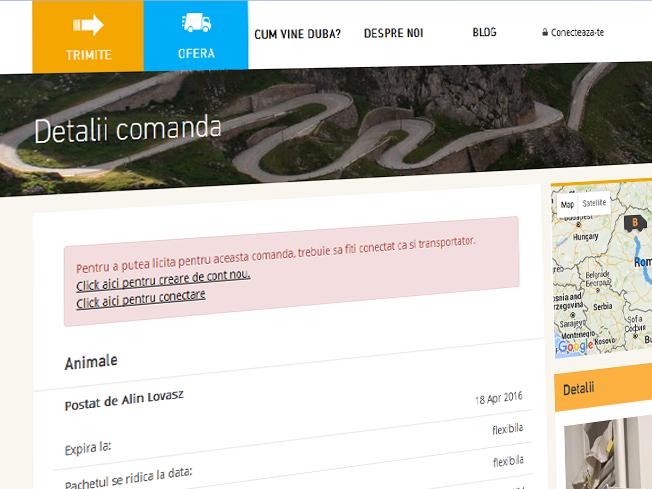Switch map to Satellite view
Viewport: 652px width, 489px height.
[x=594, y=203]
